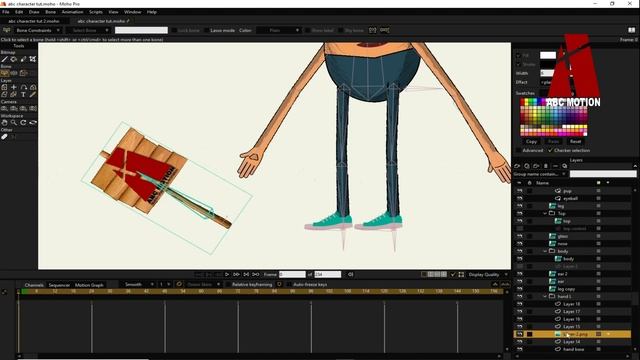Open the Smooth interpolation dropdown
The image size is (640, 360).
(139, 284)
